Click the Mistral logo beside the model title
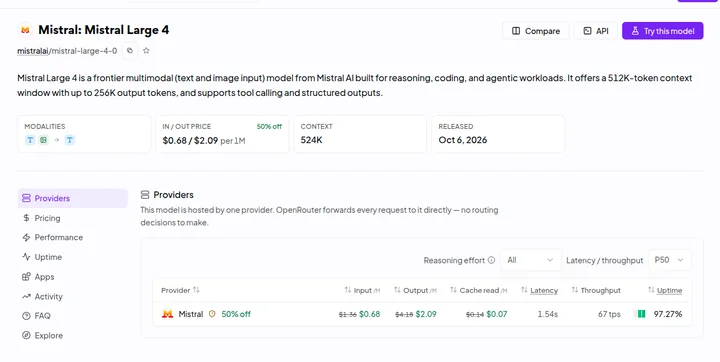This screenshot has width=720, height=362. click(25, 30)
